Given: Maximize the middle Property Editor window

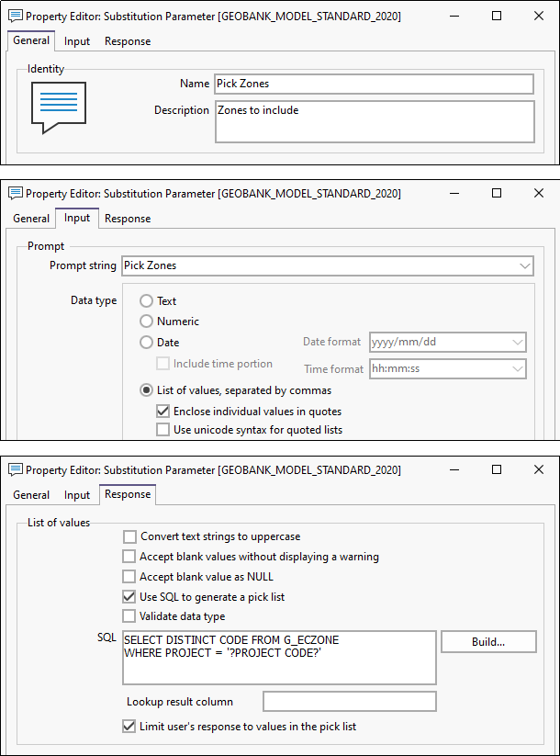Looking at the screenshot, I should tap(497, 193).
